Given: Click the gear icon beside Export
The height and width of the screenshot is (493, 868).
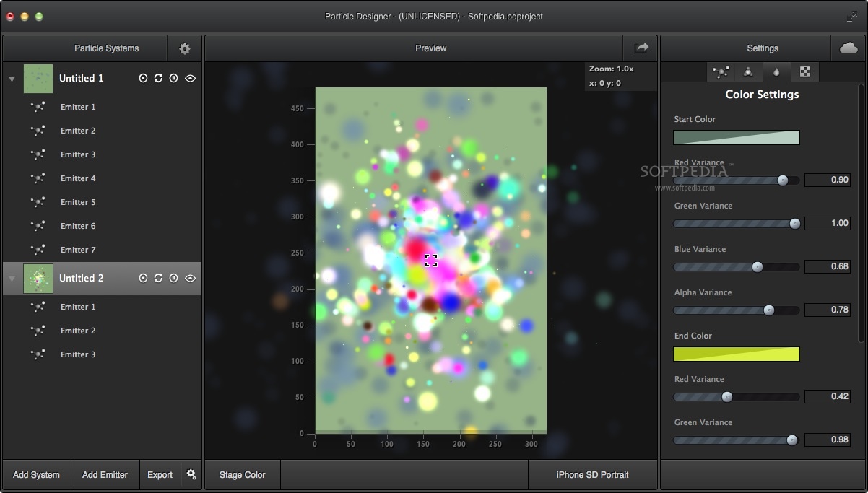Looking at the screenshot, I should click(191, 474).
